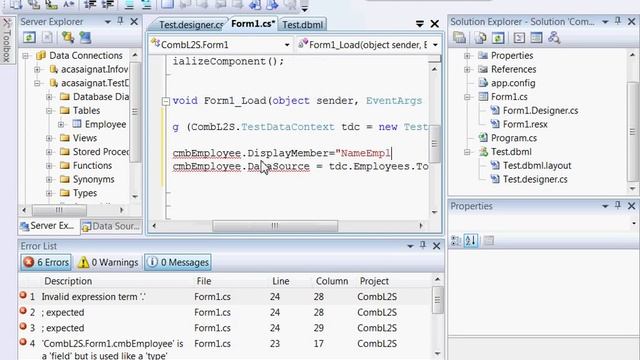This screenshot has height=360, width=640.
Task: Select Form1.resx in Solution Explorer
Action: click(525, 124)
